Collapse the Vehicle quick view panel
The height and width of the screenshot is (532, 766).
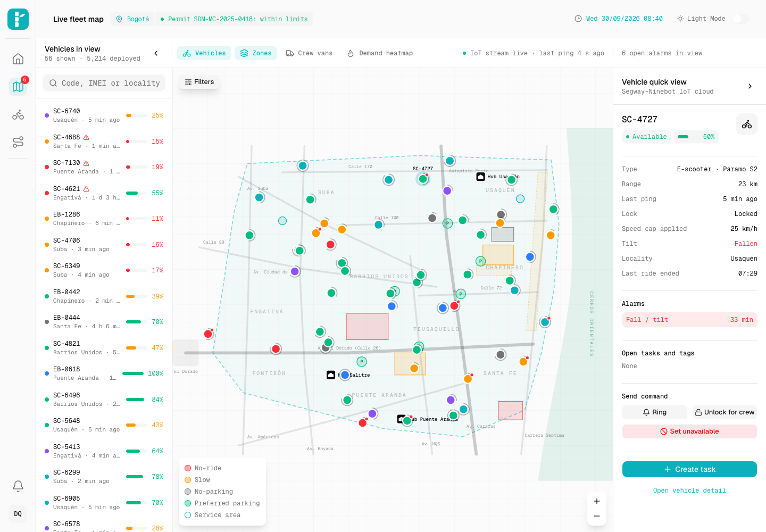coord(750,86)
